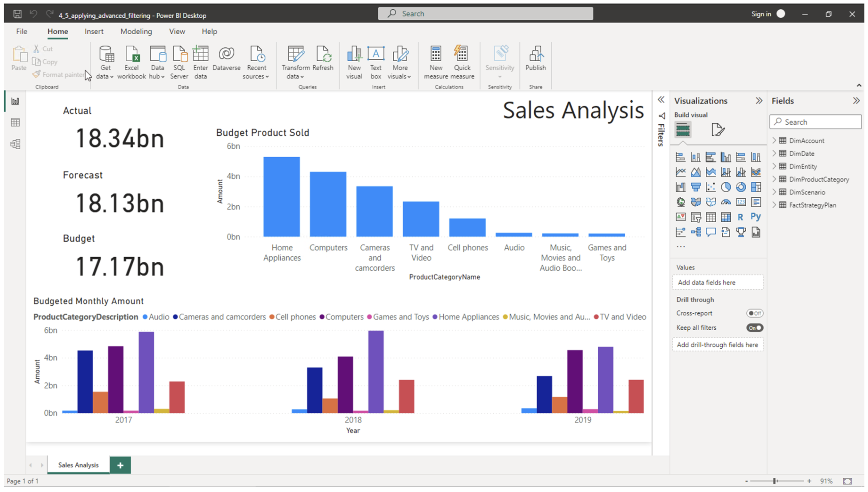The width and height of the screenshot is (868, 492).
Task: Open the Help ribbon tab
Action: click(209, 31)
